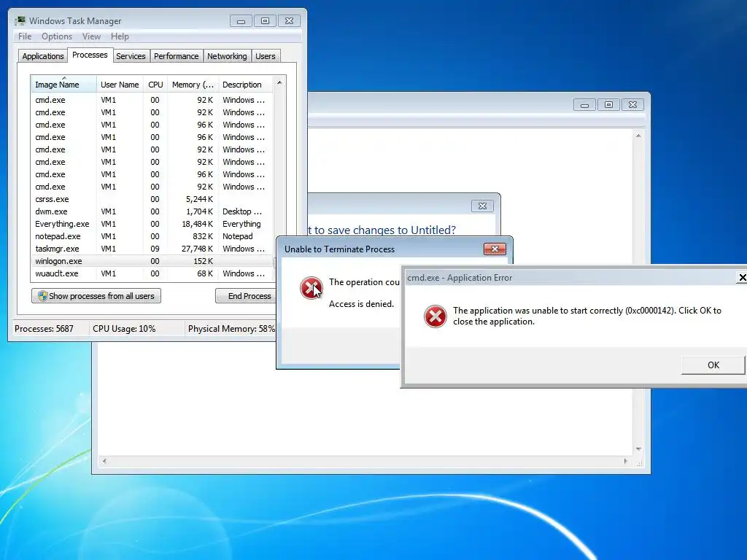
Task: Select the dwm.exe process row
Action: (152, 211)
